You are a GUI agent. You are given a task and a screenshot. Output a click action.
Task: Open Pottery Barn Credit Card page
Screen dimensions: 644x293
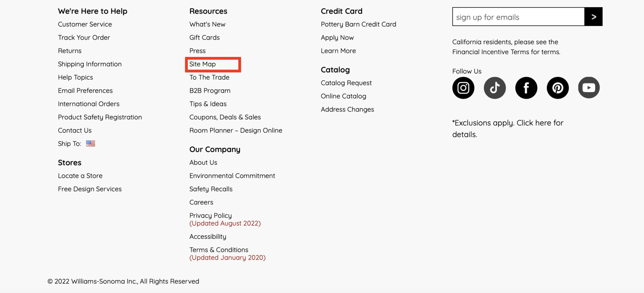(358, 24)
